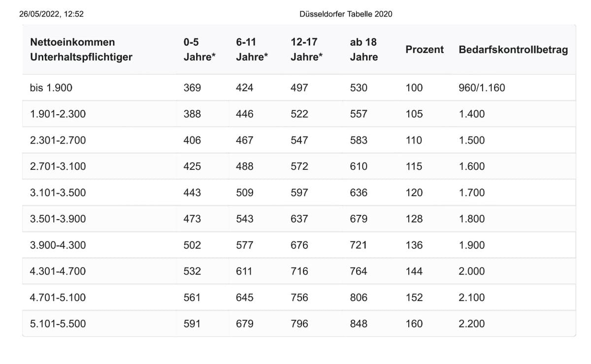Click the ab 18 Jahre header
Viewport: 591px width, 364px height.
coord(364,50)
